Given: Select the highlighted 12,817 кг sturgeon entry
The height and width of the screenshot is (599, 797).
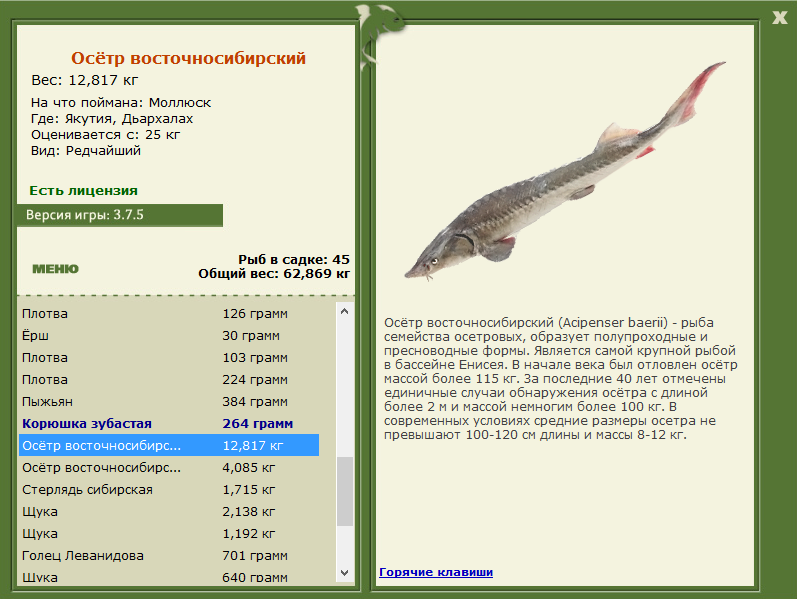Looking at the screenshot, I should coord(169,445).
